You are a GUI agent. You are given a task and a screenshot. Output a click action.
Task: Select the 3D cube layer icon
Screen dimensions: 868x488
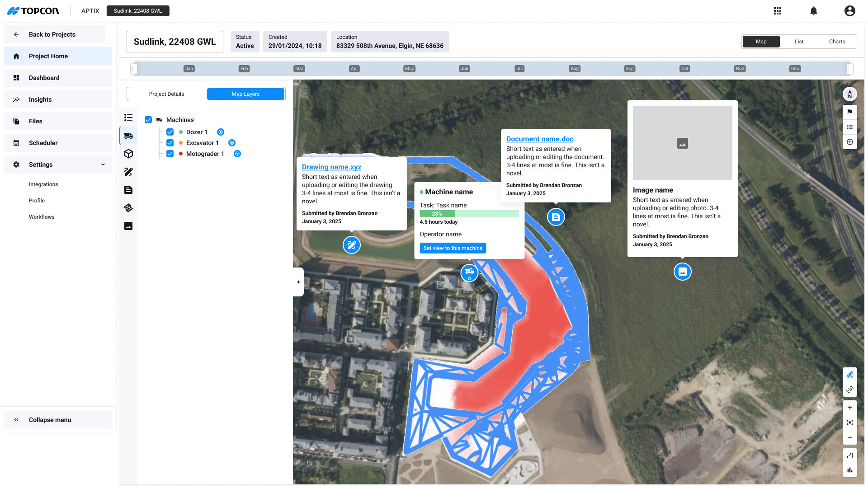128,154
